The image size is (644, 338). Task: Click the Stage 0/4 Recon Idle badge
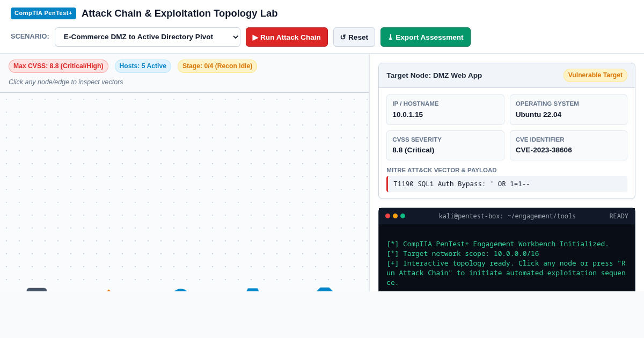coord(217,66)
